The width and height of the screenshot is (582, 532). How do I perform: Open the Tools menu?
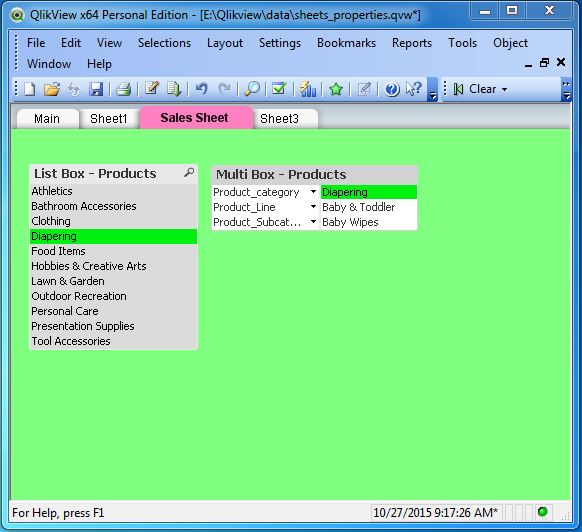(x=462, y=43)
